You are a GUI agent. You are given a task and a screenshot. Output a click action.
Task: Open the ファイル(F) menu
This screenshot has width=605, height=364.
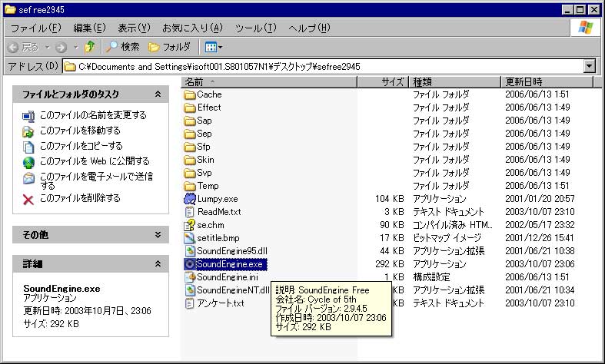[x=36, y=28]
